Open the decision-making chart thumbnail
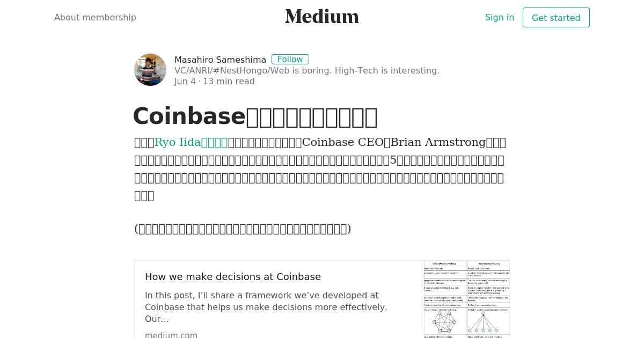Image resolution: width=644 pixels, height=338 pixels. point(467,299)
